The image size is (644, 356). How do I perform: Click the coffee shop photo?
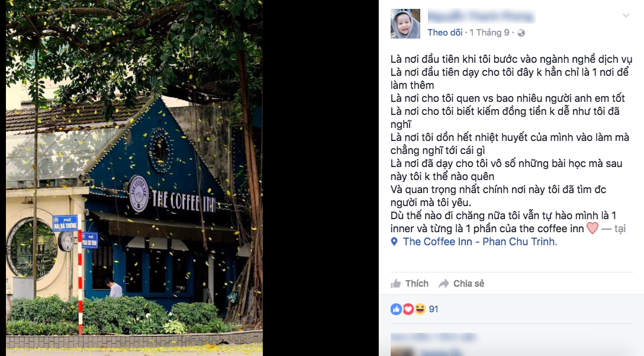[x=134, y=178]
